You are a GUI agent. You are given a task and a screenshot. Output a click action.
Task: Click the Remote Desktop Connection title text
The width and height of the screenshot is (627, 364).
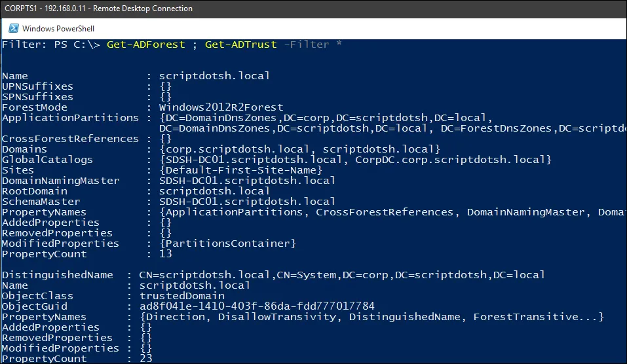pyautogui.click(x=98, y=9)
